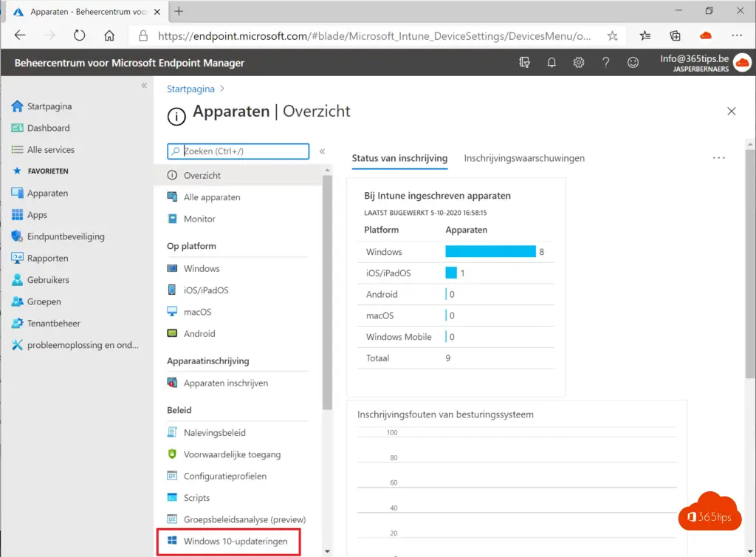Select Android platform in blade menu
Screen dimensions: 756x557
[199, 333]
